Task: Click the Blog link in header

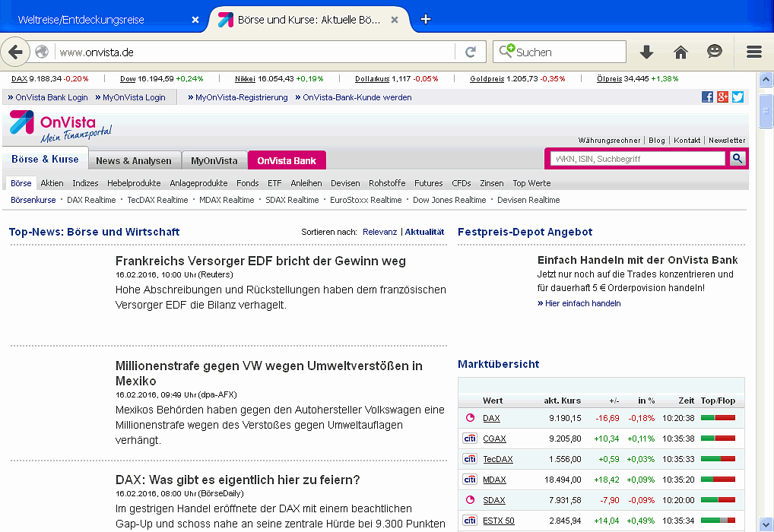Action: click(656, 140)
